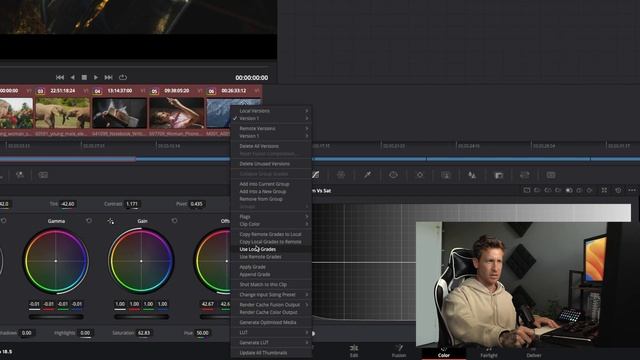Screen dimensions: 640x360
Task: Select clip 05 woman with phone thumbnail
Action: click(x=177, y=113)
